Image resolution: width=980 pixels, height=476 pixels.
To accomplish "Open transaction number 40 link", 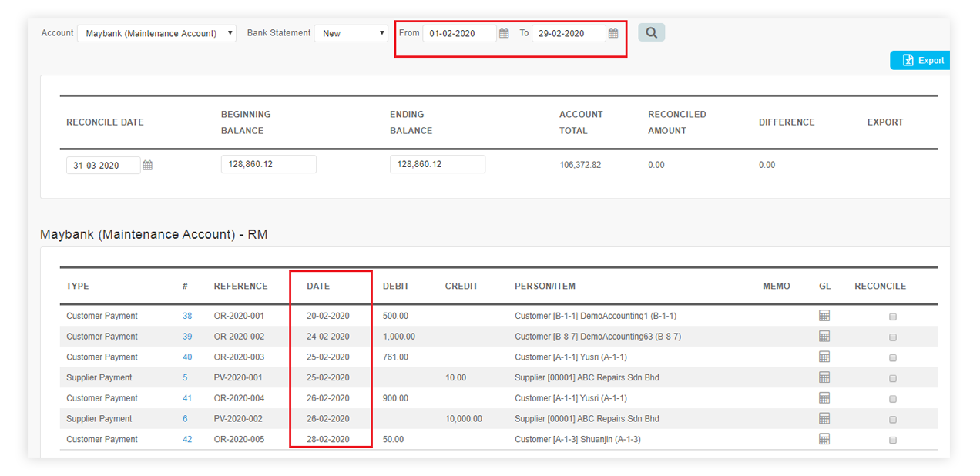I will point(187,357).
